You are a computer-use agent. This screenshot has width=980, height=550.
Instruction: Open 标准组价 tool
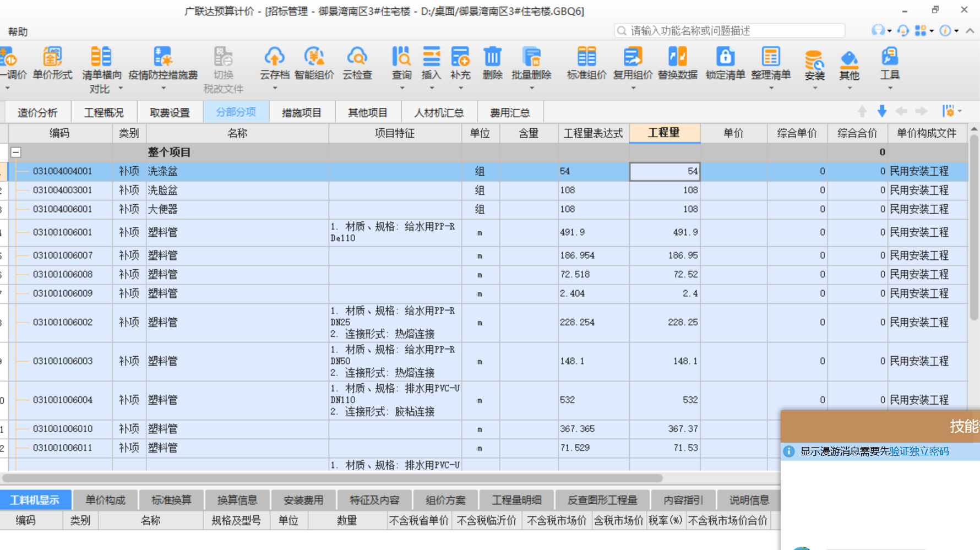[x=586, y=63]
